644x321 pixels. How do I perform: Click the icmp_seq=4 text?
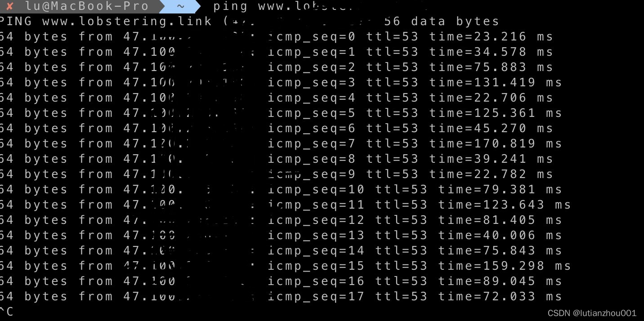[312, 98]
